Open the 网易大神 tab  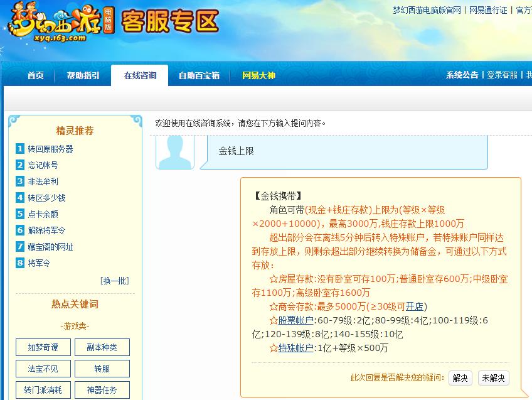(258, 75)
